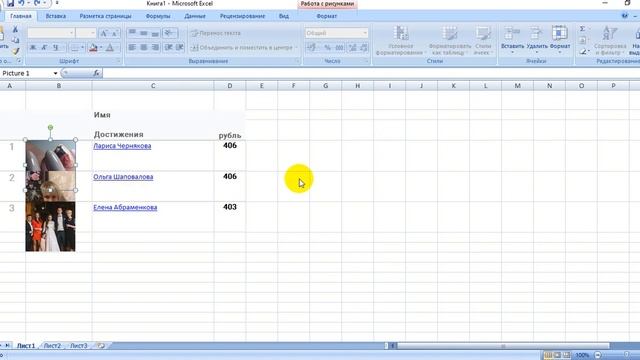The image size is (640, 360).
Task: Toggle Bold (Ж) formatting
Action: coord(33,48)
